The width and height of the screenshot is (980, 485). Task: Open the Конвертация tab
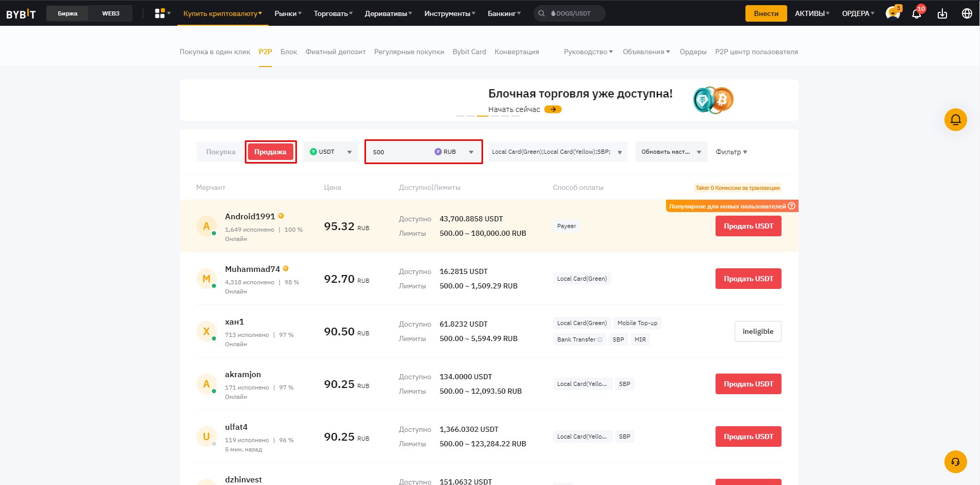click(x=517, y=52)
